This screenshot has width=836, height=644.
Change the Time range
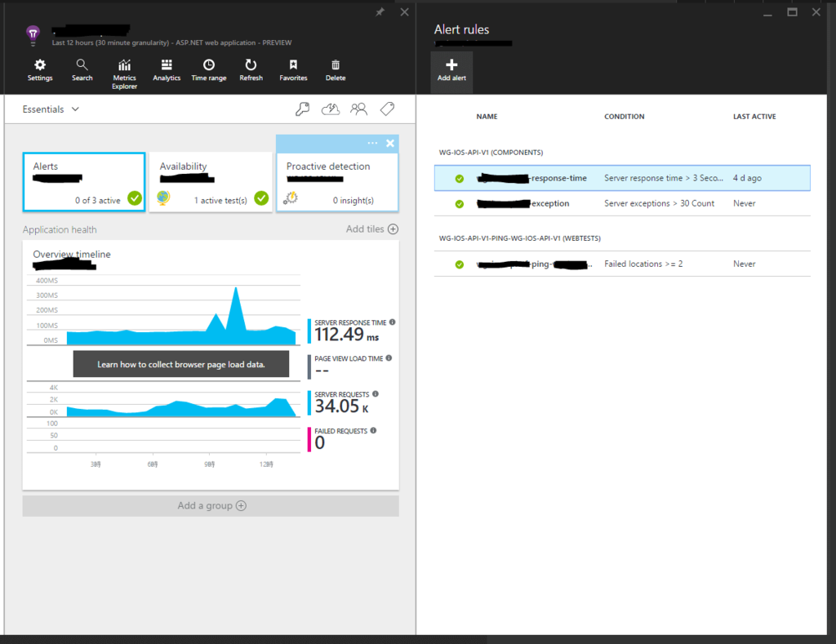(x=208, y=70)
